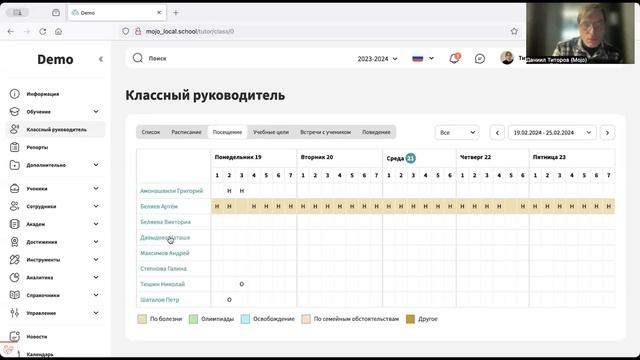The width and height of the screenshot is (640, 360).
Task: Click the Олимпиады green legend swatch
Action: click(x=193, y=319)
